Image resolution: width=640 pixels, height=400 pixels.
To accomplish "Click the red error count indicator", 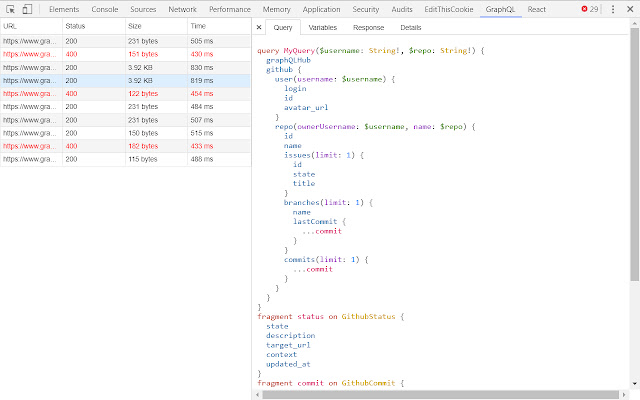I will tap(590, 9).
